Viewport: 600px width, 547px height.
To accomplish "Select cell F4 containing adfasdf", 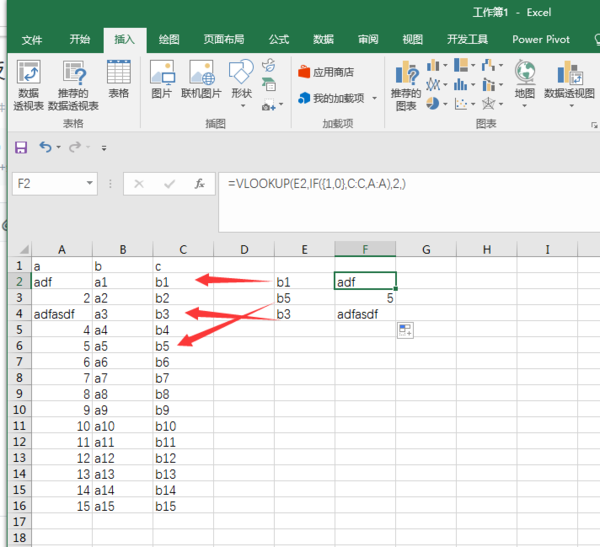I will point(365,314).
